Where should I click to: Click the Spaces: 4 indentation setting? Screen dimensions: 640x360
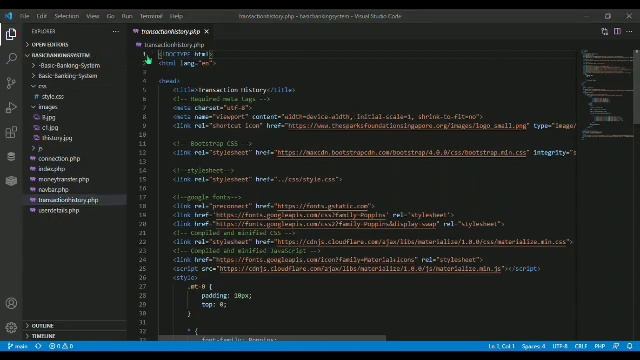click(x=533, y=346)
